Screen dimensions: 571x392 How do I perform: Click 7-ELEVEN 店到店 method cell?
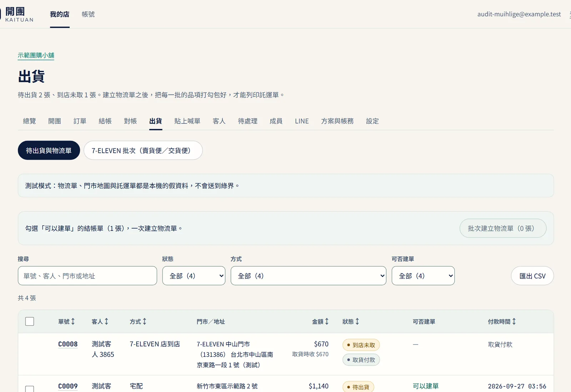[155, 344]
